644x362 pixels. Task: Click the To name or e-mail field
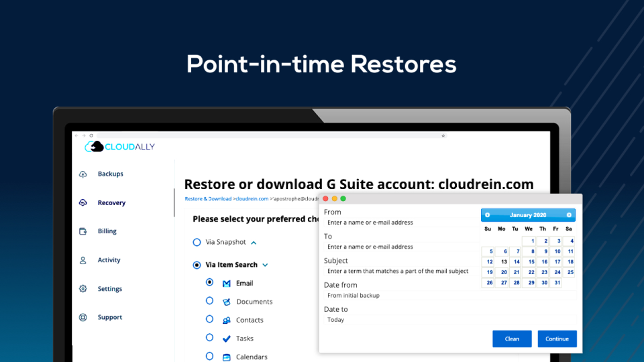click(x=400, y=247)
